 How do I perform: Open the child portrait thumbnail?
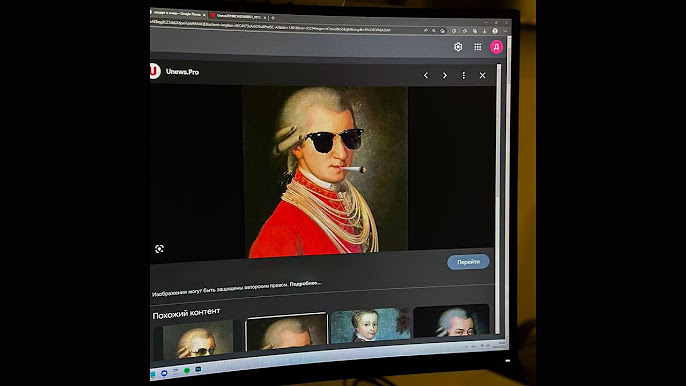tap(371, 325)
